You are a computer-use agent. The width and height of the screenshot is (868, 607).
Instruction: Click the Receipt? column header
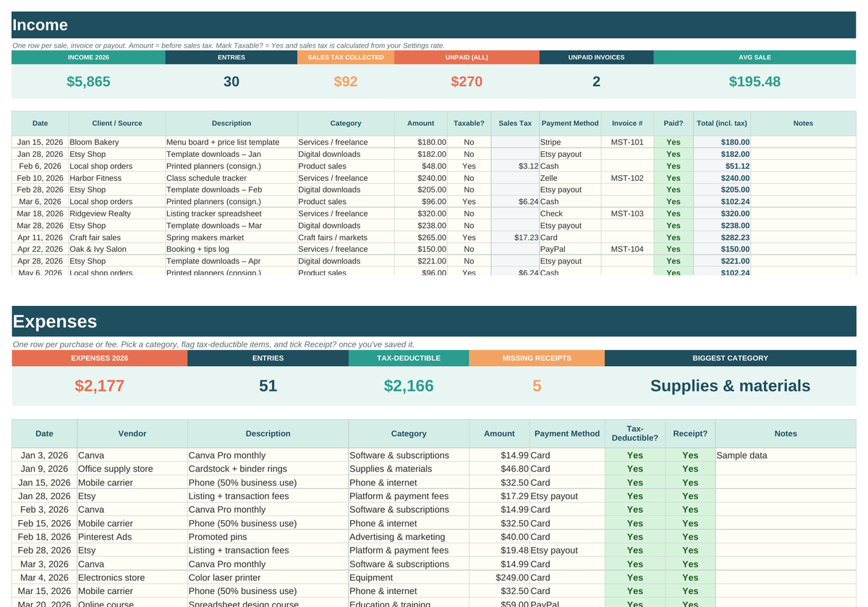[x=690, y=433]
